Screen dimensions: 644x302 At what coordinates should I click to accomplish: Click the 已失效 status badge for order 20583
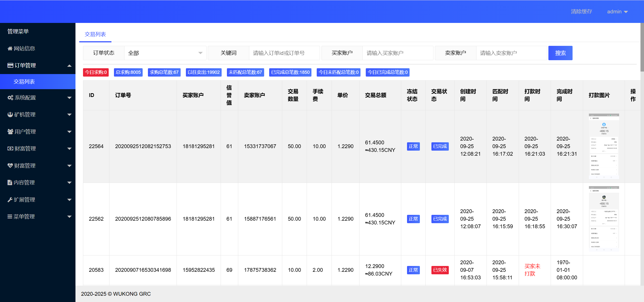point(440,270)
